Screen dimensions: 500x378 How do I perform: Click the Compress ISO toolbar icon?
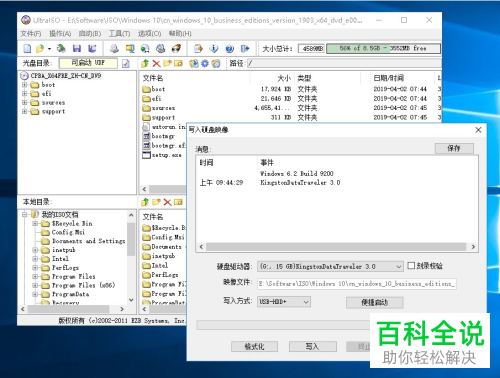coord(130,49)
